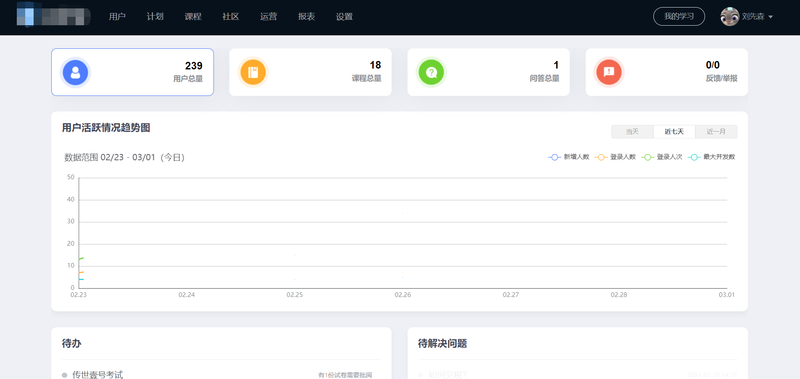The image size is (800, 379).
Task: Click the red feedback icon on 反馈/举报 card
Action: tap(610, 72)
